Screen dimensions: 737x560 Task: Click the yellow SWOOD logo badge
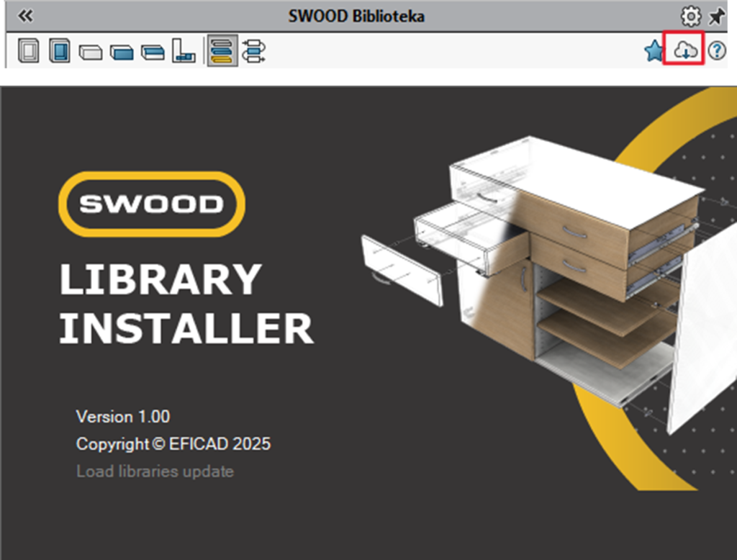151,204
